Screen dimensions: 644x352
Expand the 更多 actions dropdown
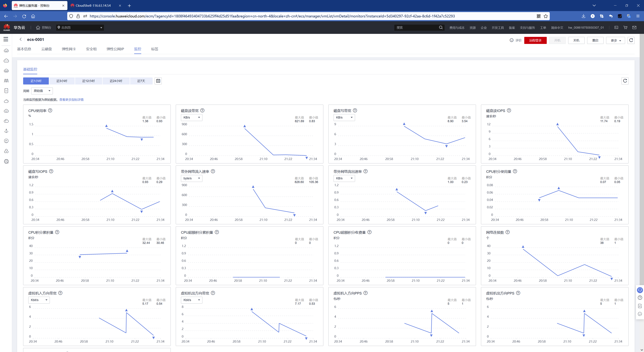[x=615, y=40]
